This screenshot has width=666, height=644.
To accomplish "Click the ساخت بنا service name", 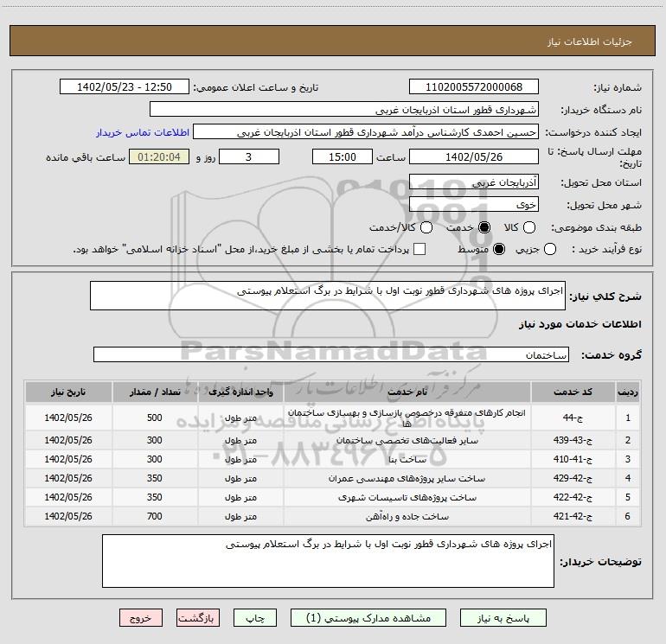I will click(x=407, y=459).
